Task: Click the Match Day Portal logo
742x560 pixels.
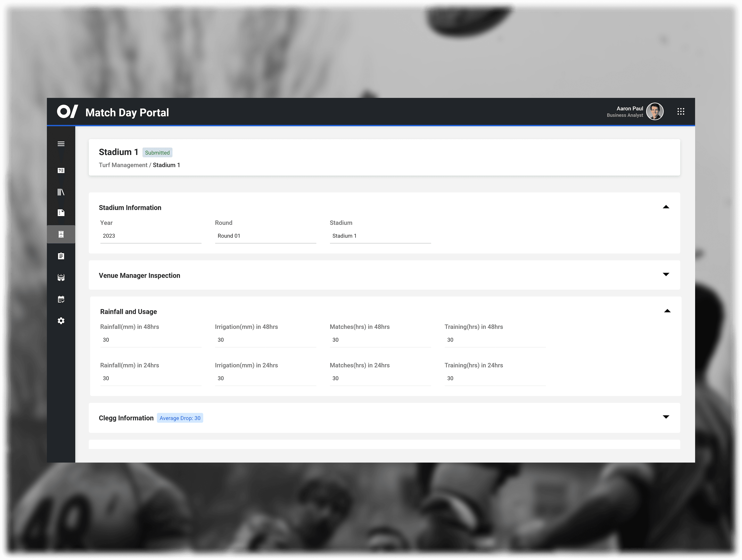Action: tap(68, 112)
